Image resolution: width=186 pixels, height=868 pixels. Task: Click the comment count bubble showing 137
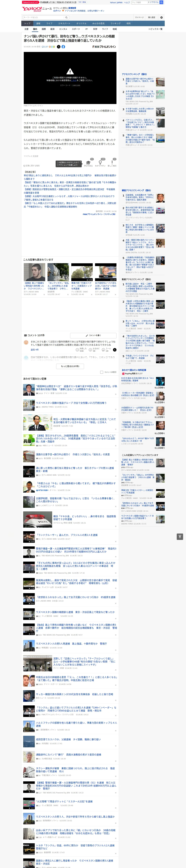point(45,47)
